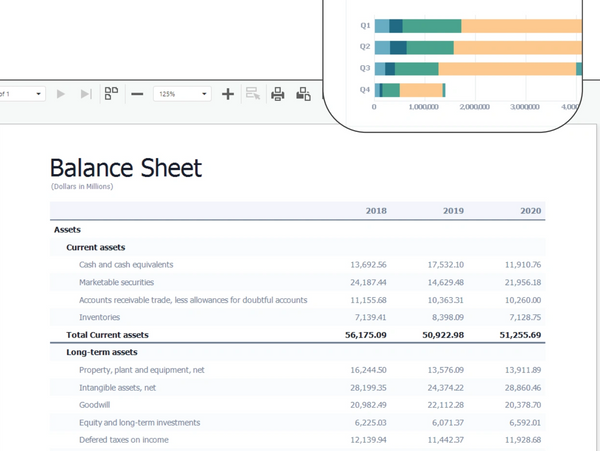The image size is (600, 451).
Task: Toggle multipage view mode
Action: point(111,94)
